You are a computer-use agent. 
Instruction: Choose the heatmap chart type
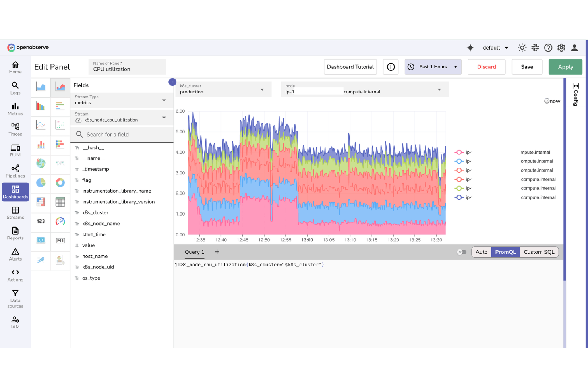click(x=41, y=202)
